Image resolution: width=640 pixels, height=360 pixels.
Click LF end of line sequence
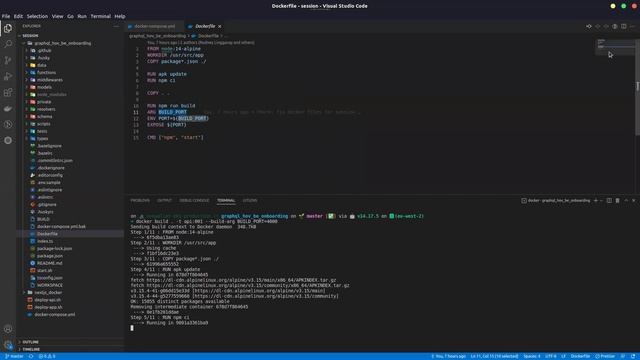[x=563, y=356]
